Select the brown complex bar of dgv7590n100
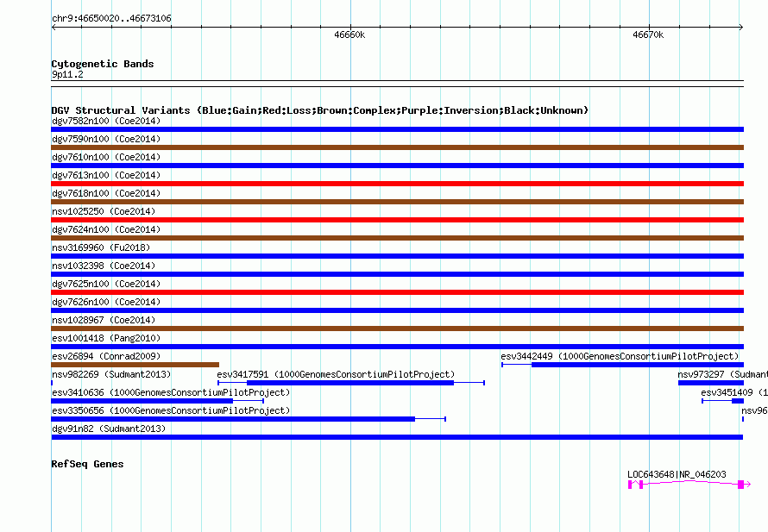The image size is (768, 532). [397, 147]
